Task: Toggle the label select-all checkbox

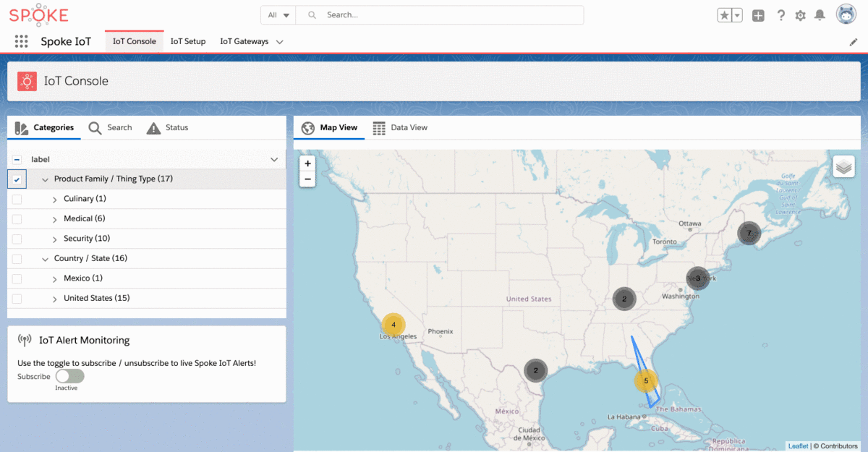Action: (17, 159)
